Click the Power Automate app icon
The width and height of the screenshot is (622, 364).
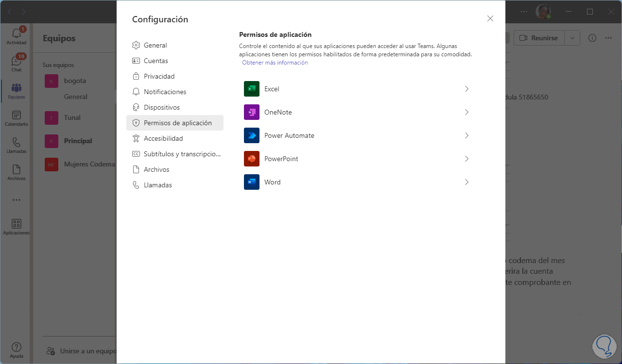(x=252, y=135)
